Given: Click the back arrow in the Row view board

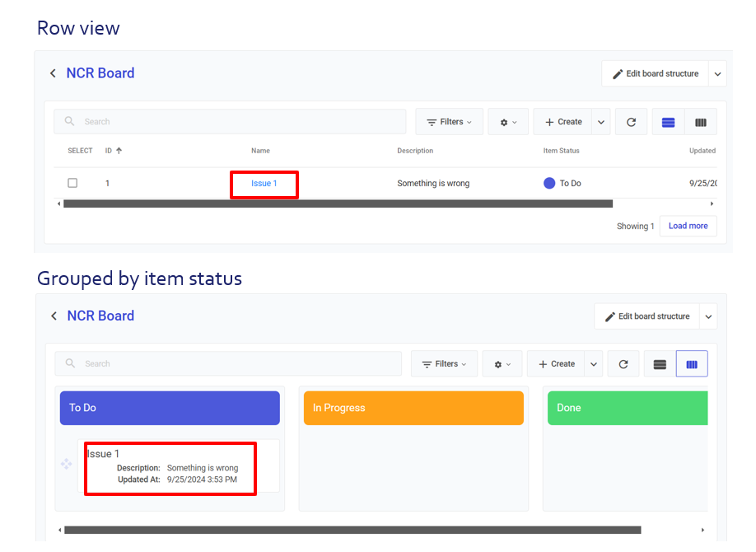Looking at the screenshot, I should click(x=53, y=73).
